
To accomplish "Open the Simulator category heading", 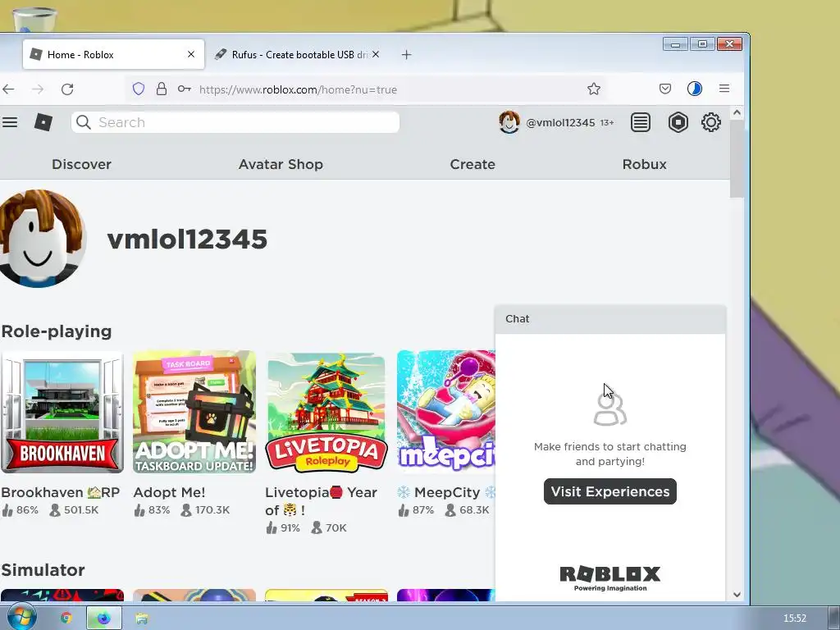I will pos(43,570).
